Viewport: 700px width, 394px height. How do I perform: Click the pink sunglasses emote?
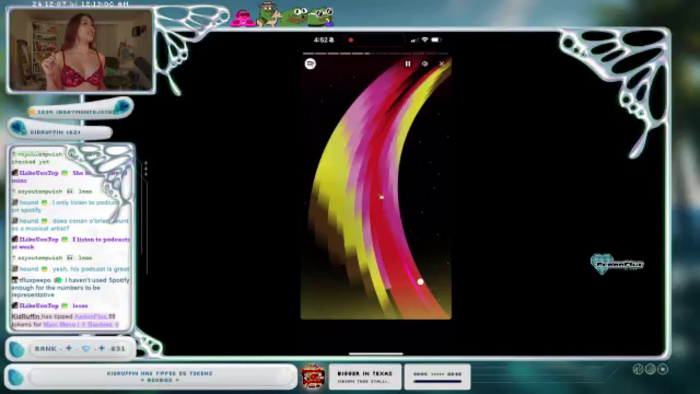coord(242,18)
